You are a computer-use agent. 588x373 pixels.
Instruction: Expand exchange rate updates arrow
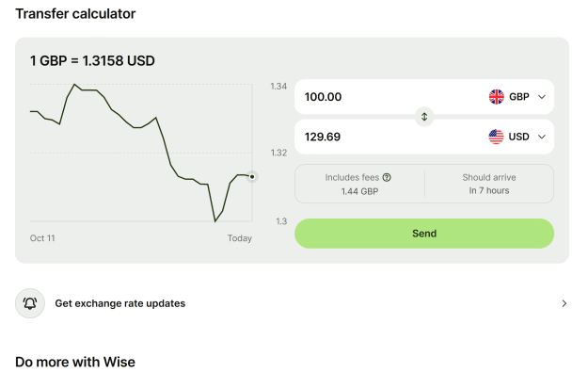click(564, 303)
